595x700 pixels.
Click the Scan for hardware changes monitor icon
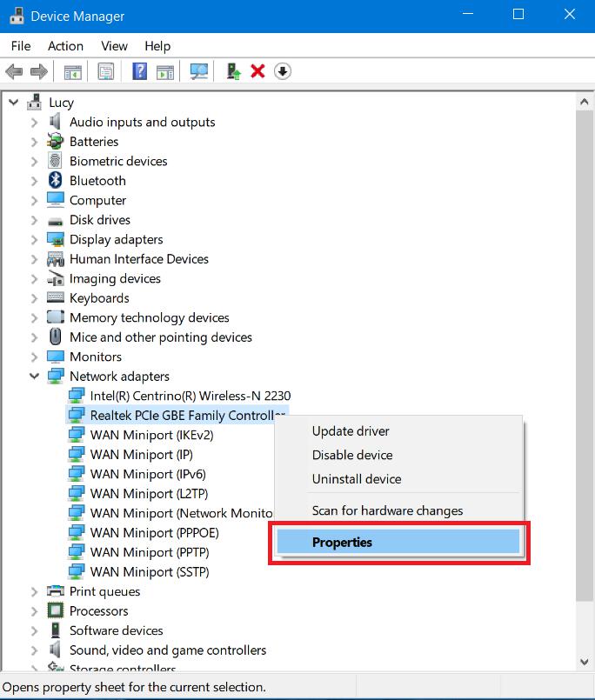[x=199, y=71]
